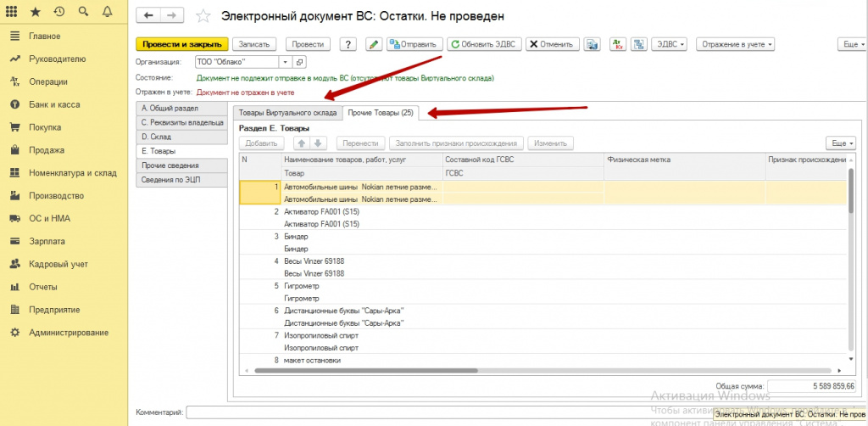Click the document exchange icon after Отменить
This screenshot has height=426, width=868.
(x=593, y=45)
